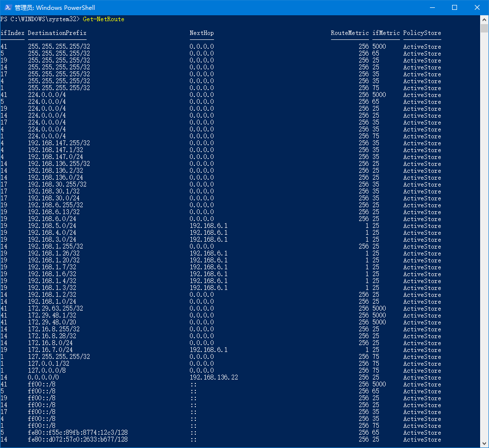This screenshot has height=448, width=489.
Task: Click the DestinationPrefix column header text
Action: pos(57,33)
